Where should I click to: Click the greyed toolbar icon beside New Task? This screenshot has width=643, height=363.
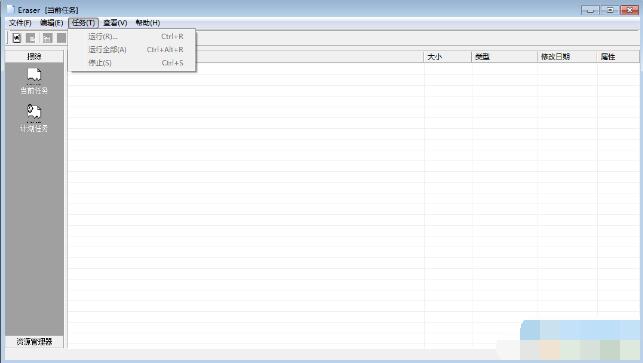pos(31,38)
